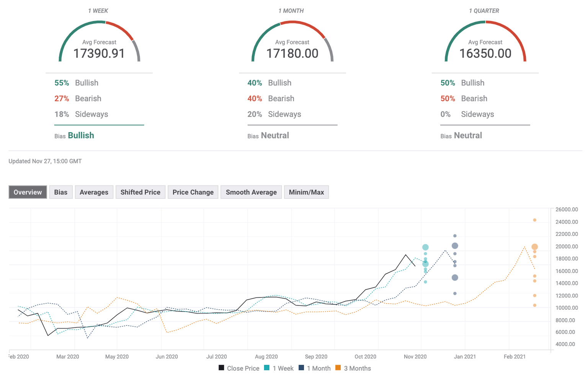Open the Minim/Max tab
This screenshot has width=588, height=377.
pyautogui.click(x=306, y=192)
